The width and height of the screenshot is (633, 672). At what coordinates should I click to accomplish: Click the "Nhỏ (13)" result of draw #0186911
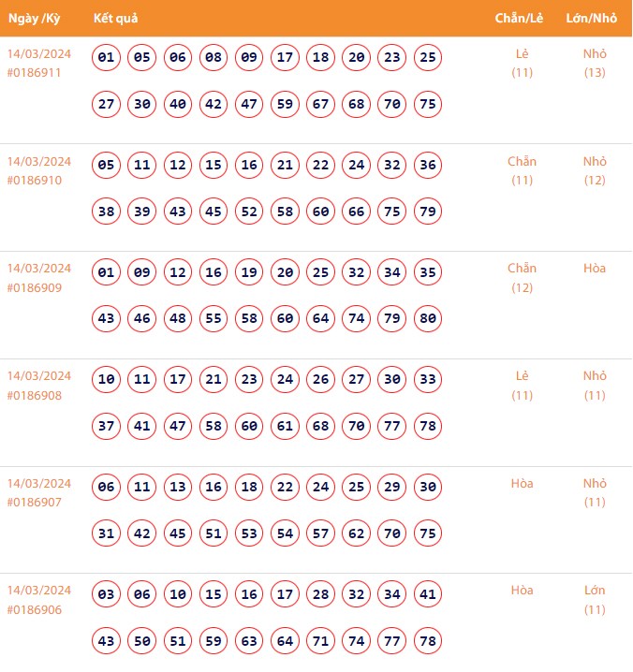(595, 63)
